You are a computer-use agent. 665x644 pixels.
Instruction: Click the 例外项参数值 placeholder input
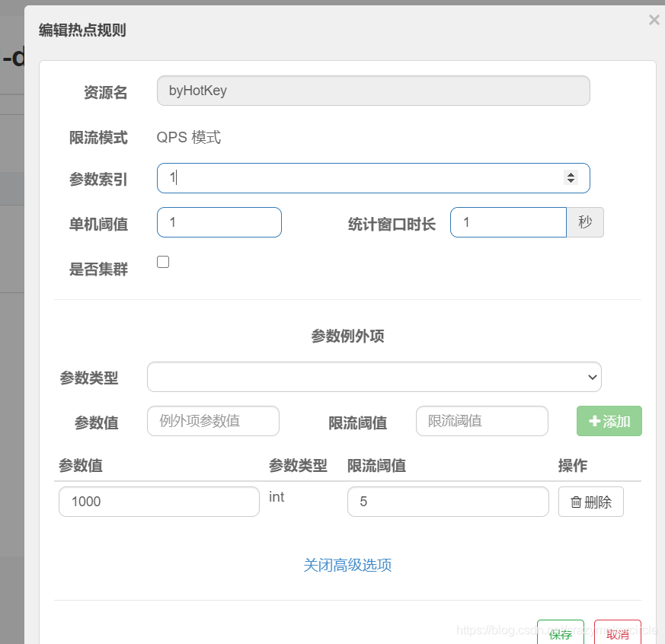(213, 420)
